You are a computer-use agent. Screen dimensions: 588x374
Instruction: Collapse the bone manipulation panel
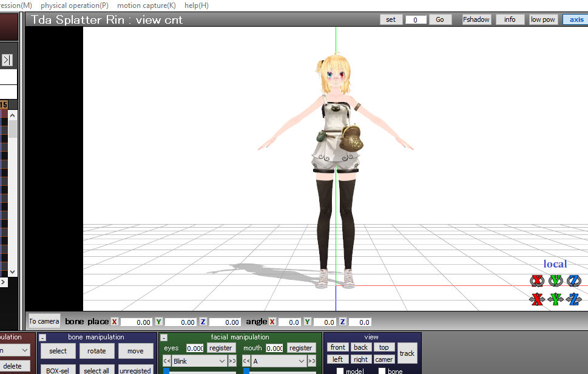42,338
